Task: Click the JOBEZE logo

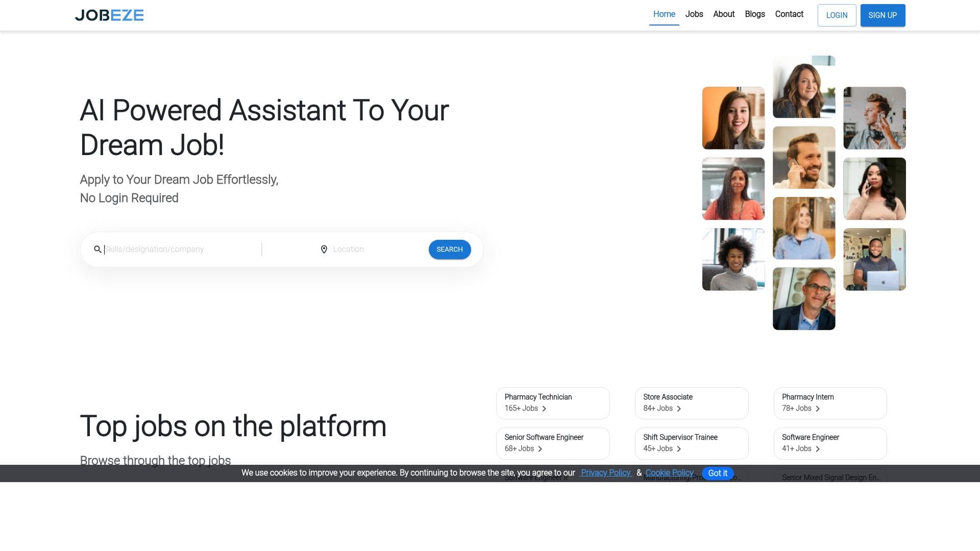Action: coord(110,15)
